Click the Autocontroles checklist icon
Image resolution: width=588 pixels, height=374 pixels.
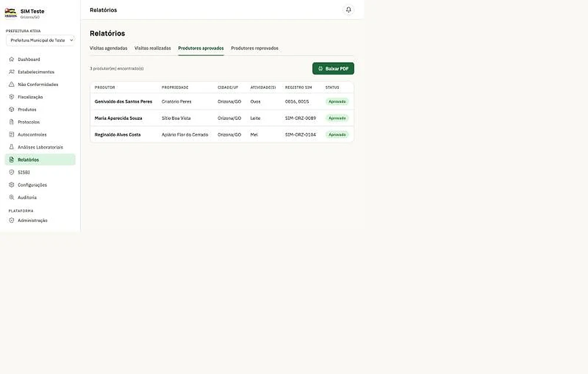coord(11,134)
